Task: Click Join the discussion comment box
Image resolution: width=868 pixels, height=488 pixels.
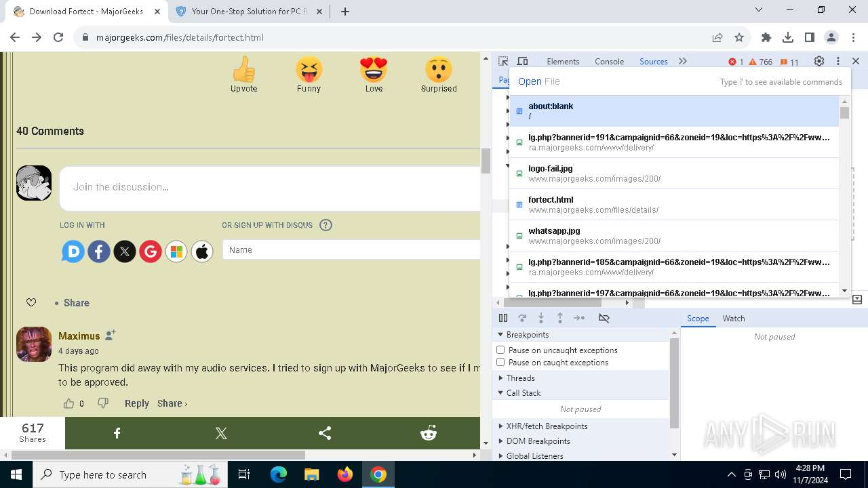Action: click(270, 187)
